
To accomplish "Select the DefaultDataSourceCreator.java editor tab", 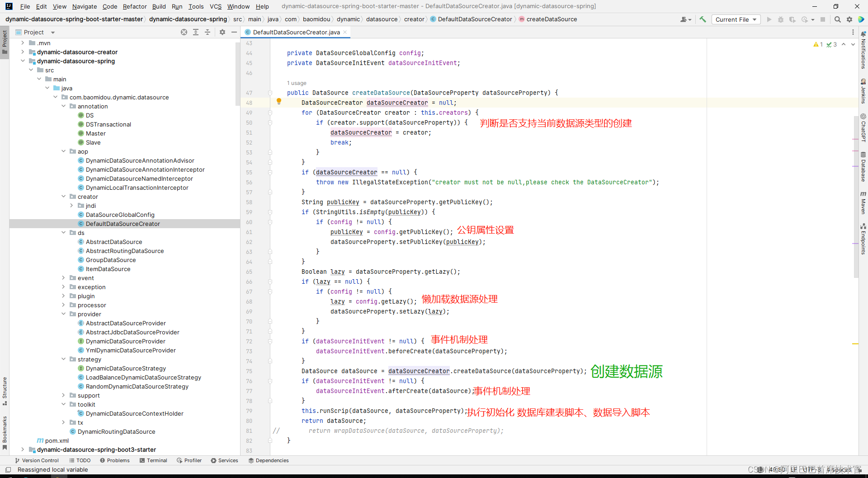I will (296, 32).
